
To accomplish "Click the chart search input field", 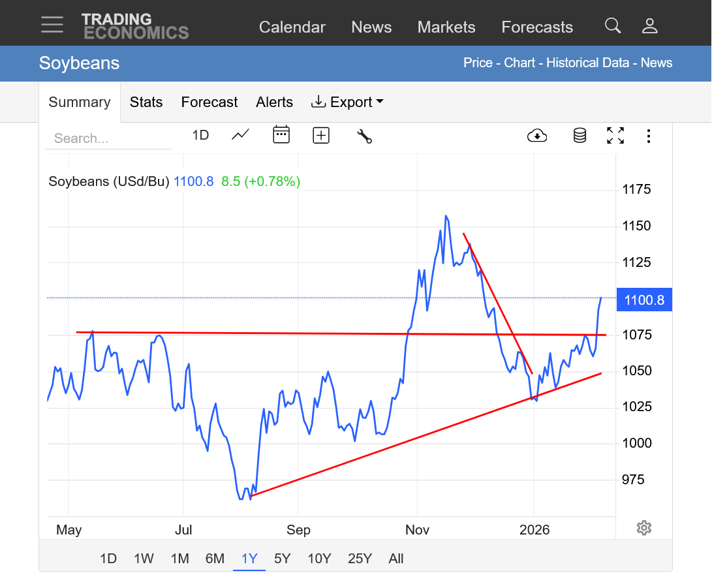I will pyautogui.click(x=108, y=138).
